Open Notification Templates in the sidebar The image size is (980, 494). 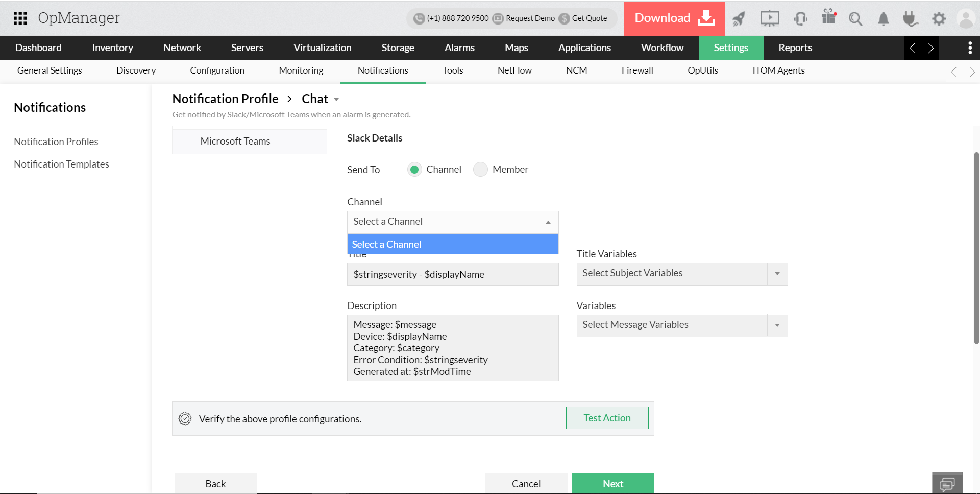61,164
